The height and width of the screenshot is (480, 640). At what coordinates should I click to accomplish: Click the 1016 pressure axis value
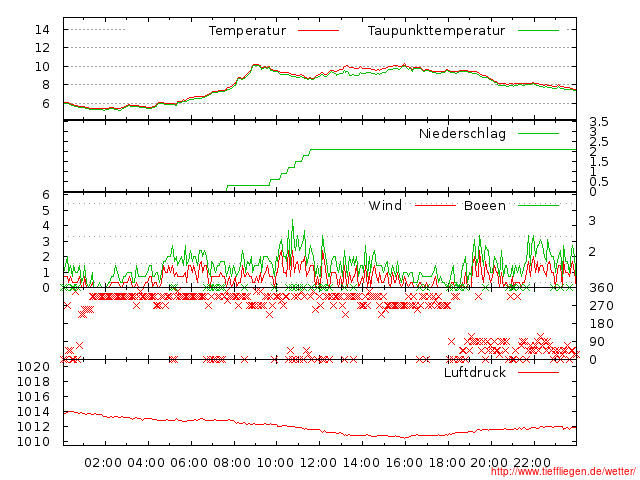(x=33, y=397)
